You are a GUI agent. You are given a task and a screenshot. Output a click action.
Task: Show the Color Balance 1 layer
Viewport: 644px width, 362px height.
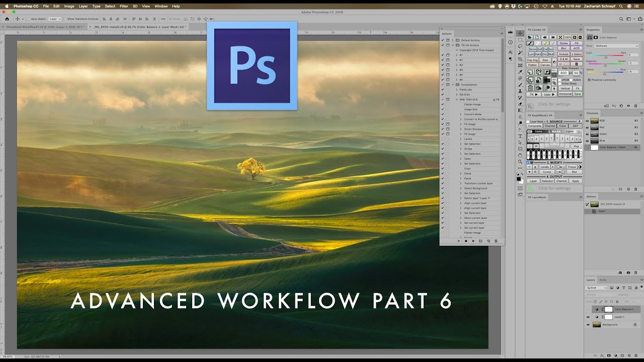click(x=588, y=309)
